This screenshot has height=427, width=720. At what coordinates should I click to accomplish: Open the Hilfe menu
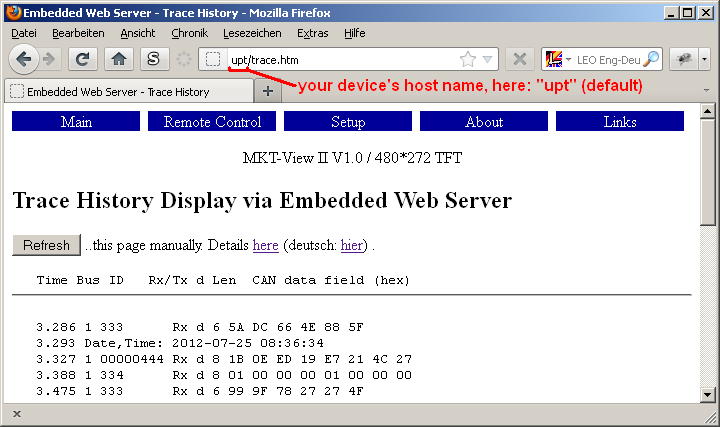[354, 33]
